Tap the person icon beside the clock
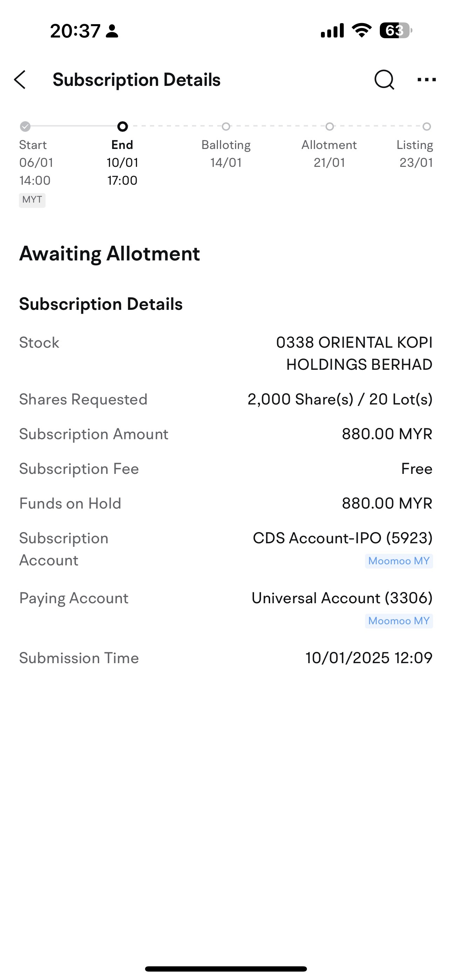Screen dimensions: 452x980 coord(112,31)
